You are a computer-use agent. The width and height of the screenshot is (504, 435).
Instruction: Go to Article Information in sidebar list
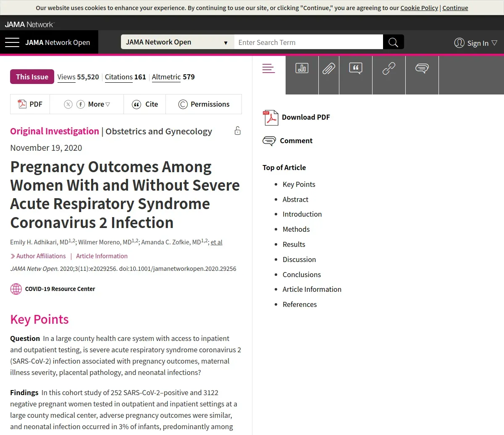(312, 289)
